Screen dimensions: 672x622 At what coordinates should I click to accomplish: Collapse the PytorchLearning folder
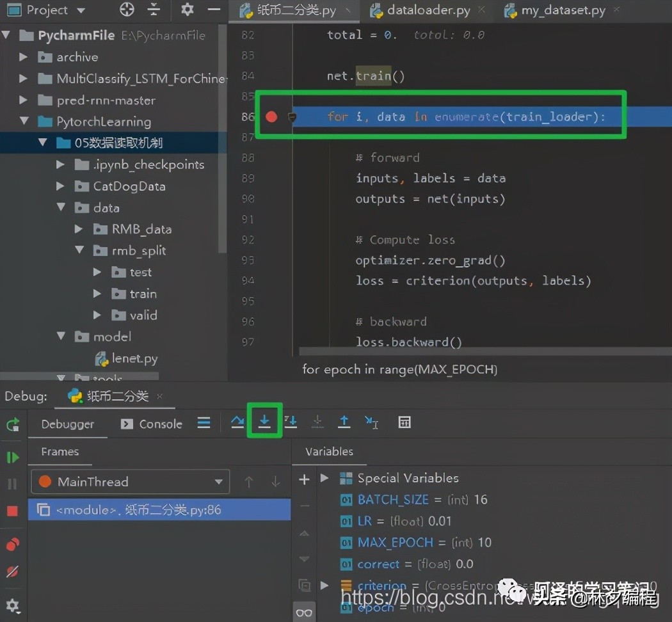(x=24, y=122)
